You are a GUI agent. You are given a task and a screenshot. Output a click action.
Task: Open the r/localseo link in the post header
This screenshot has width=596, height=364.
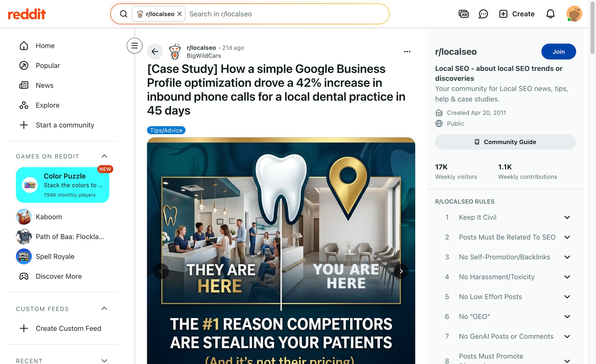tap(201, 48)
